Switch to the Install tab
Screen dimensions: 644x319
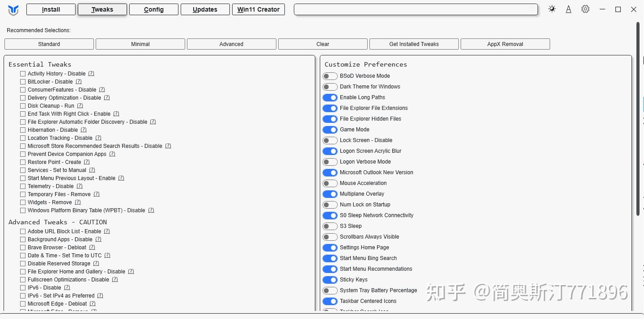[51, 9]
